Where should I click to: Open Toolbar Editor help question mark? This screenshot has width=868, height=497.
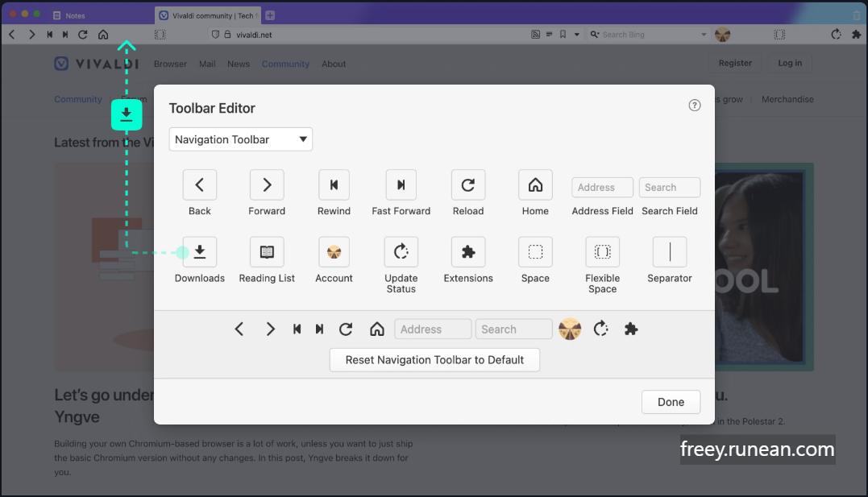click(x=694, y=106)
